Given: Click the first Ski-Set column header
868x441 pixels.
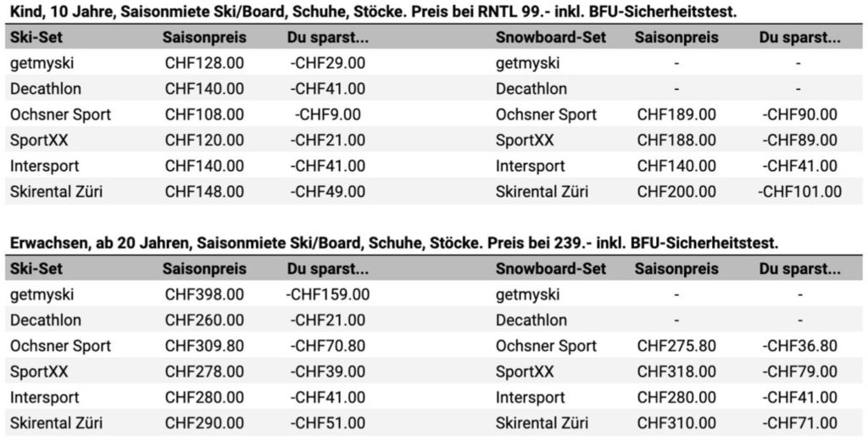Looking at the screenshot, I should point(36,37).
